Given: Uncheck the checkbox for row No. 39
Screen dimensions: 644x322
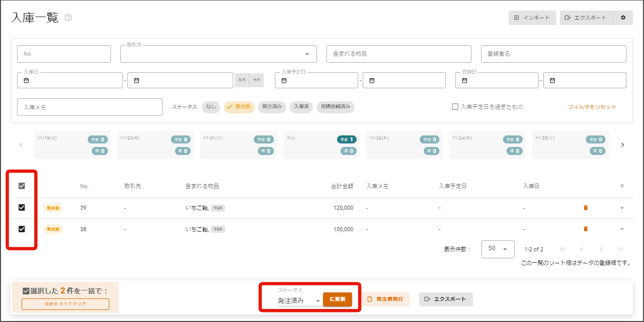Looking at the screenshot, I should click(22, 208).
